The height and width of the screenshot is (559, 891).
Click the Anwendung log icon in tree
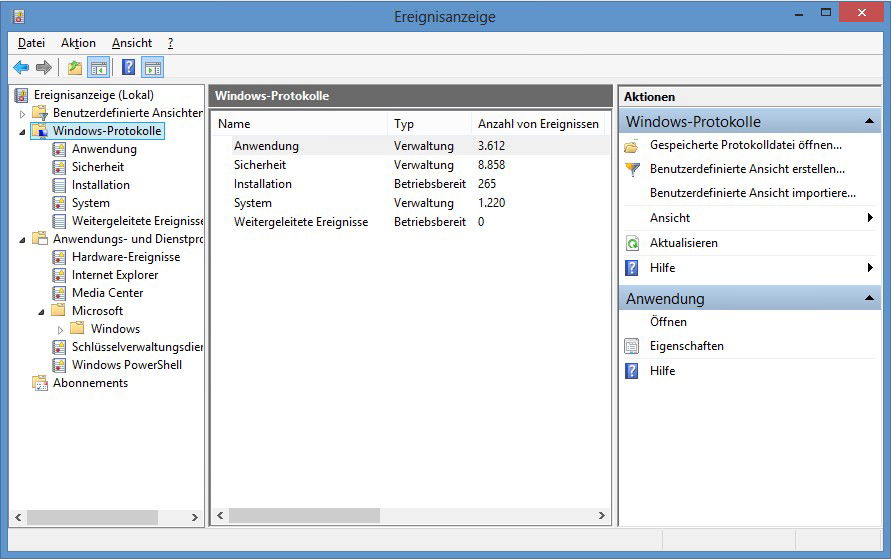pyautogui.click(x=59, y=149)
